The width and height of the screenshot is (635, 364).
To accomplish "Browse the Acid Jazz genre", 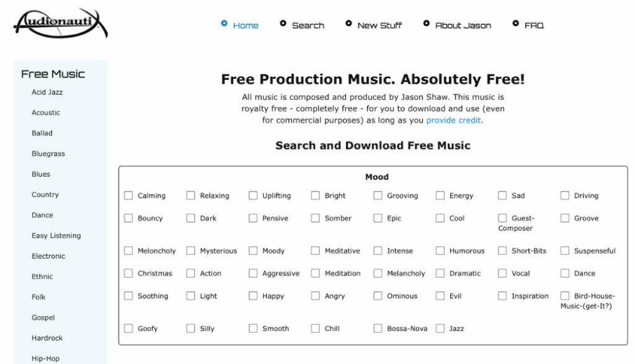I will point(47,92).
